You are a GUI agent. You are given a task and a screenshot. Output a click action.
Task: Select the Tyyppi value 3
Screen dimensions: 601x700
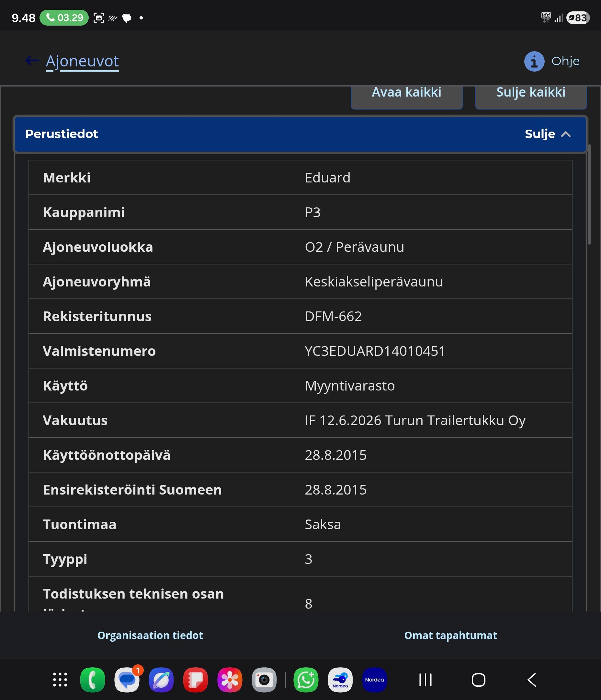(x=309, y=559)
